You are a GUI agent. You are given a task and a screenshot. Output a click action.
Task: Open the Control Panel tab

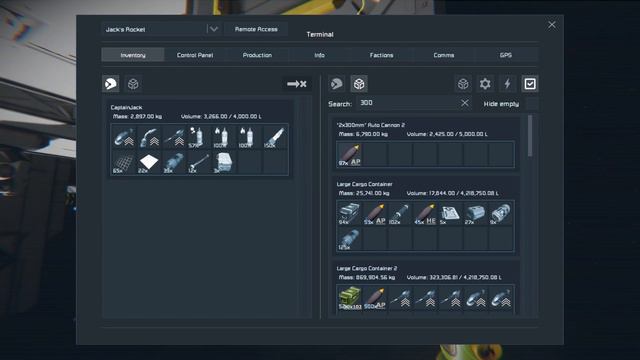[195, 55]
